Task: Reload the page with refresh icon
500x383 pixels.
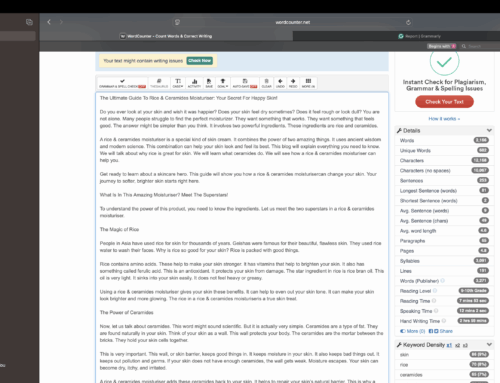Action: coord(408,22)
